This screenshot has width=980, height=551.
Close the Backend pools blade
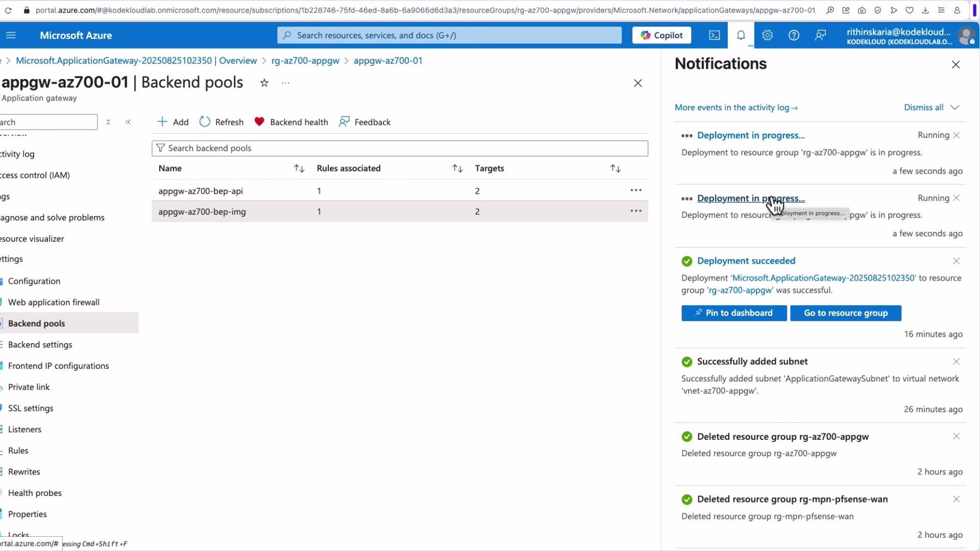click(638, 83)
